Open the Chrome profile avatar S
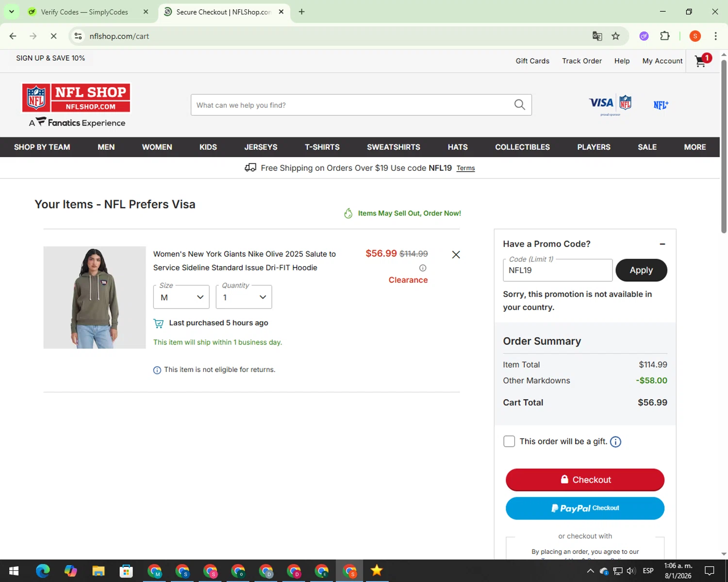728x582 pixels. (695, 36)
